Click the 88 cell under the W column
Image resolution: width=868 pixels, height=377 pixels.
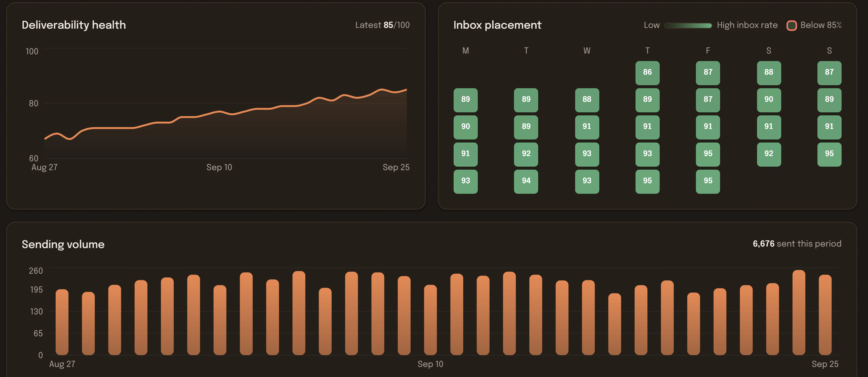click(587, 100)
